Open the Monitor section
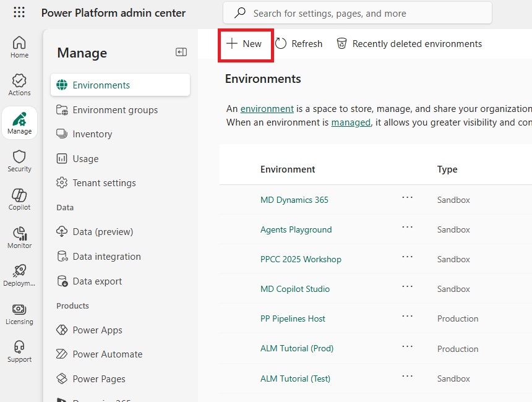The height and width of the screenshot is (402, 532). [x=19, y=237]
